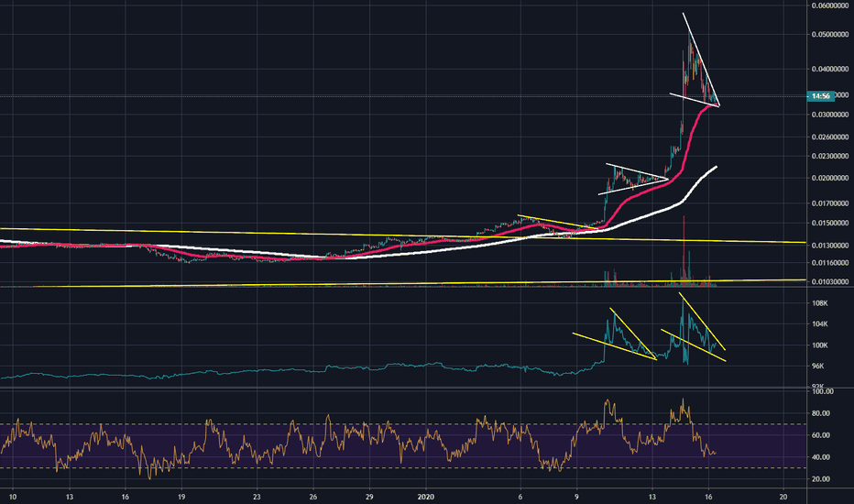Image resolution: width=854 pixels, height=504 pixels.
Task: Click the 0.04000000 price axis label
Action: [x=830, y=70]
